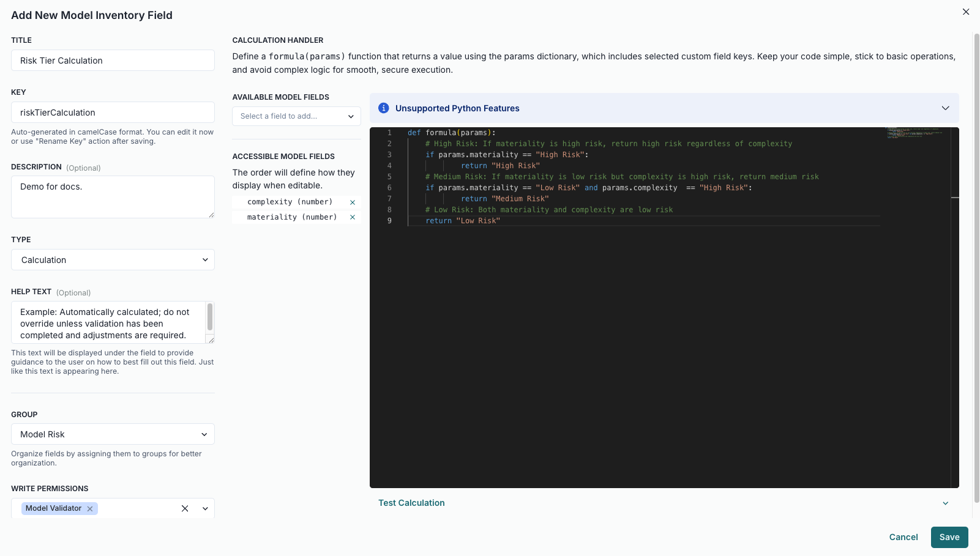980x556 pixels.
Task: Click the Help Text scrollbar thumb
Action: pos(210,317)
